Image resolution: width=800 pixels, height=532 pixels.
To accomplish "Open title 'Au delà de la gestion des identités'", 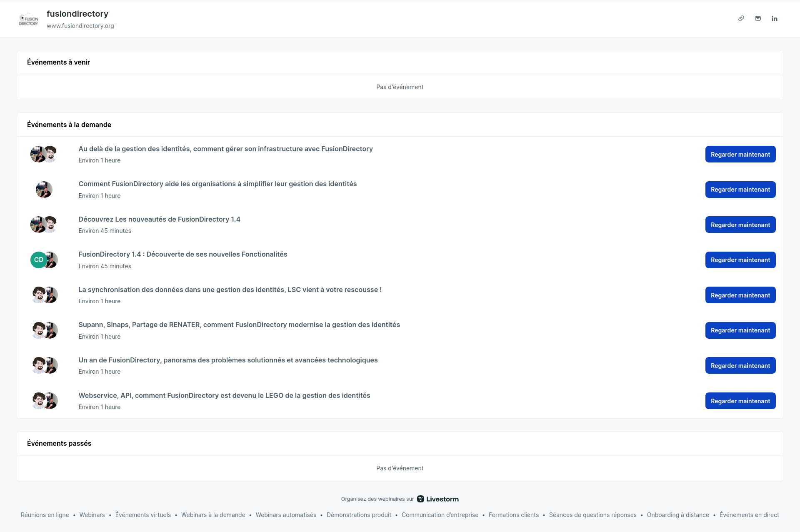I will [x=225, y=149].
